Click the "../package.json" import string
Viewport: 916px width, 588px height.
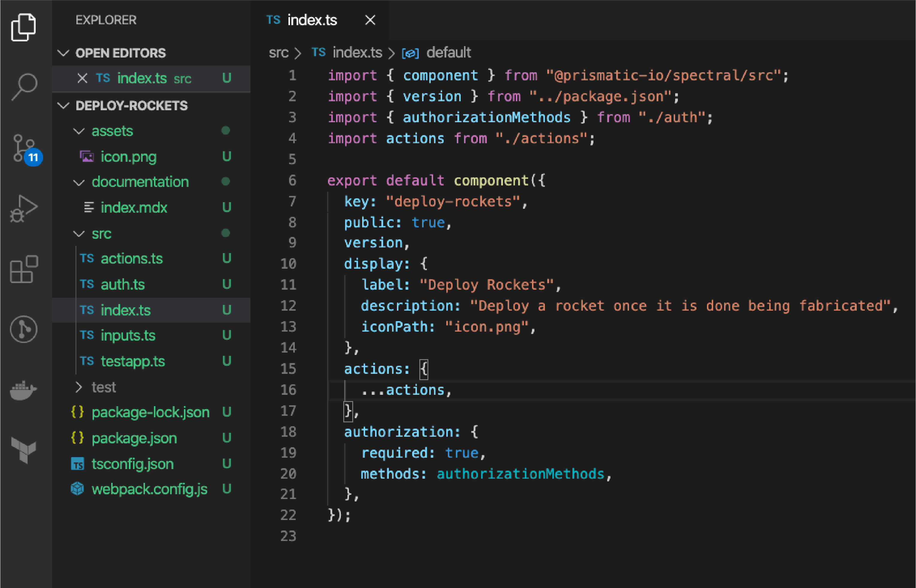pos(600,96)
